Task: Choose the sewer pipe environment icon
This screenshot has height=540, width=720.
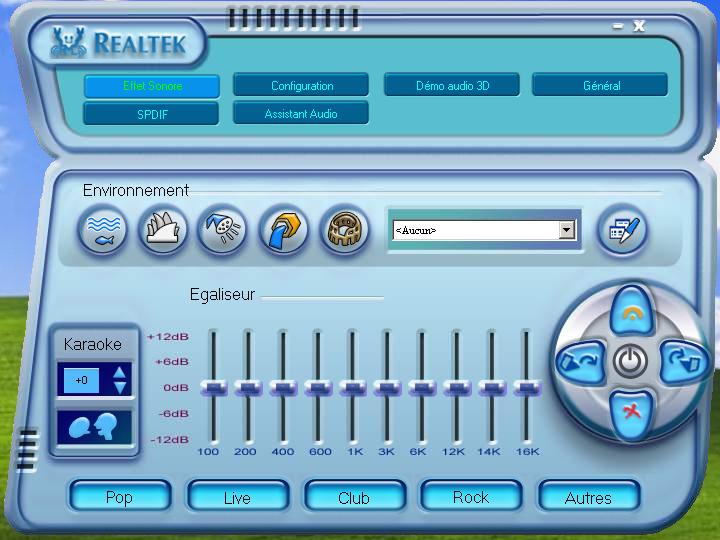Action: [284, 230]
